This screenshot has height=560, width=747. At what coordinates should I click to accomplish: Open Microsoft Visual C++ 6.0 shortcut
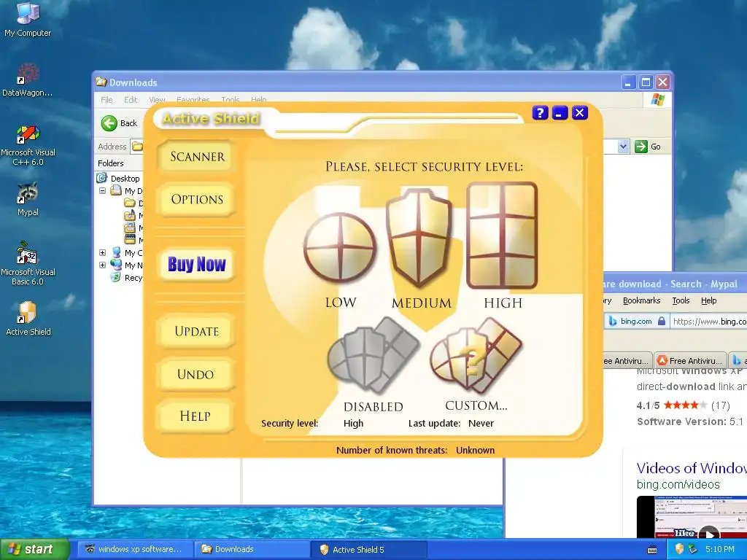28,145
